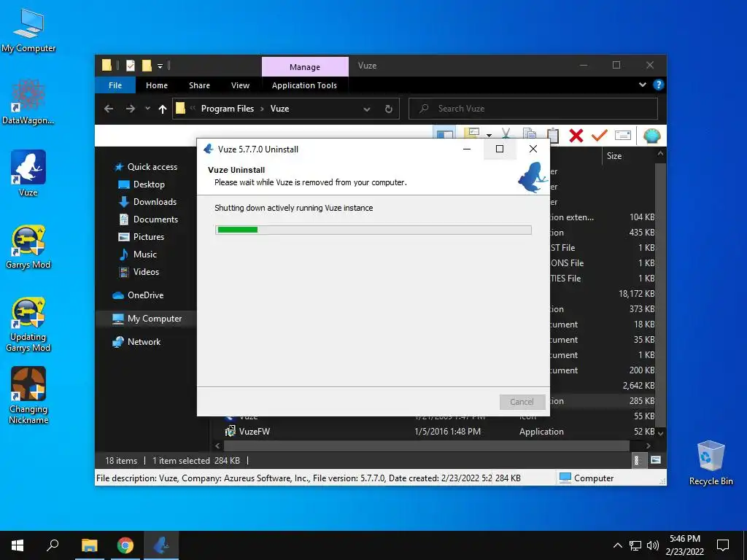Click the orange checkmark toolbar icon
Viewport: 747px width, 560px height.
click(600, 136)
